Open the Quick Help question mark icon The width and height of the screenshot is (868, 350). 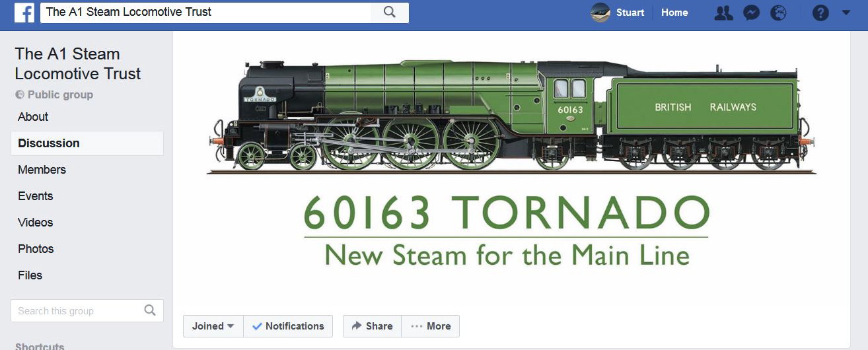820,13
